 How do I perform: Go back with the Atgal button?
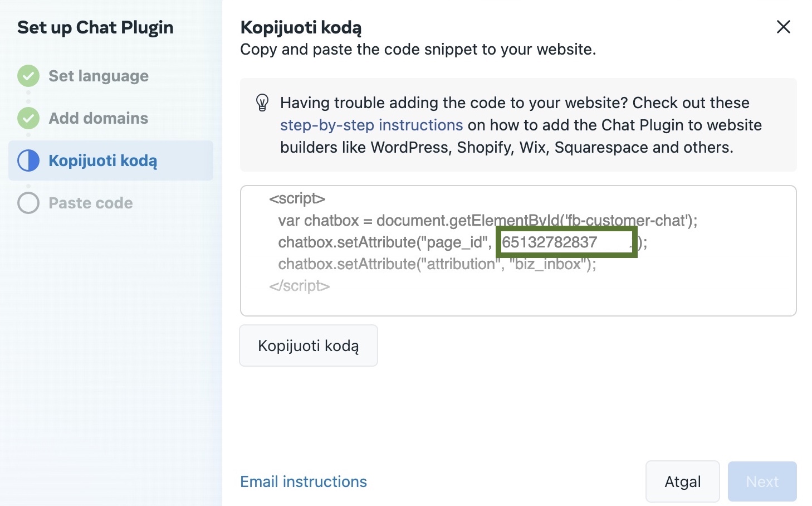tap(682, 481)
